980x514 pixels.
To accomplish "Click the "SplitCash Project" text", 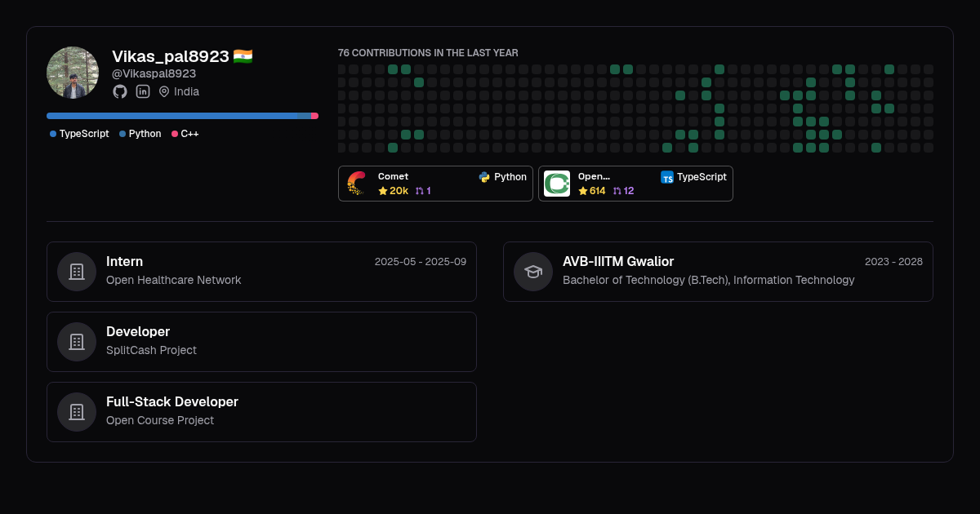I will point(151,350).
